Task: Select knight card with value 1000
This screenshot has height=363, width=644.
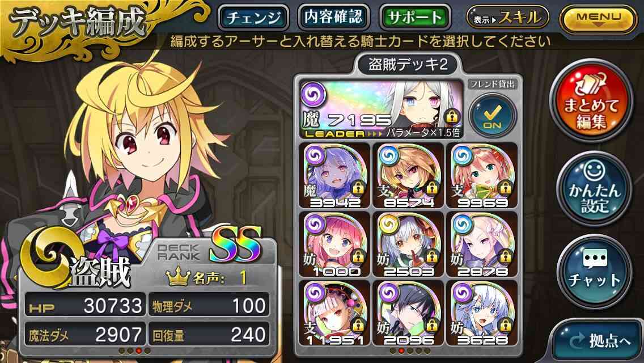Action: (334, 244)
